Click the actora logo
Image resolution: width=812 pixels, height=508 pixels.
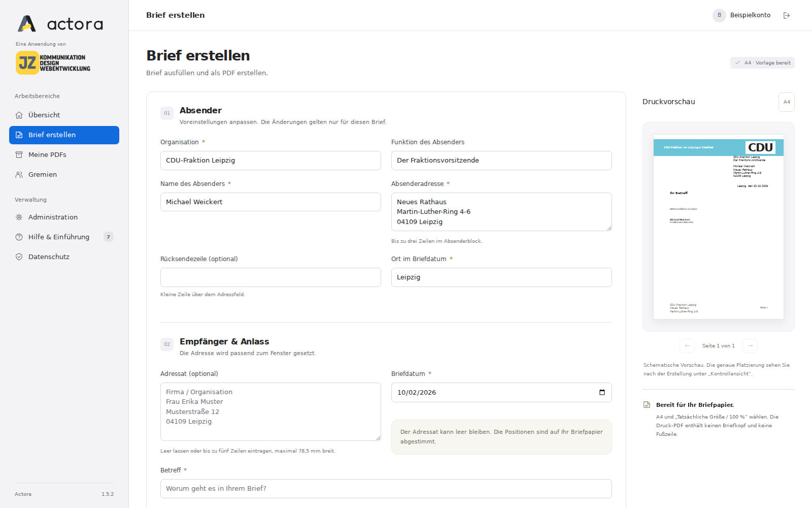pos(60,23)
